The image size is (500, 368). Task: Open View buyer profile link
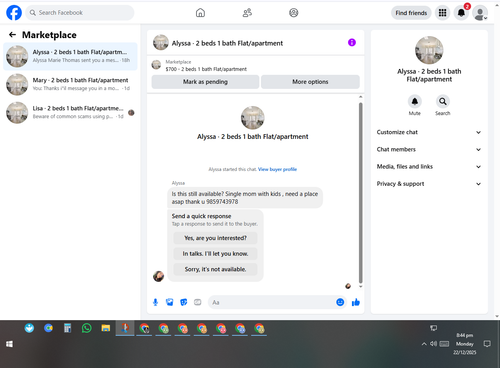coord(277,169)
